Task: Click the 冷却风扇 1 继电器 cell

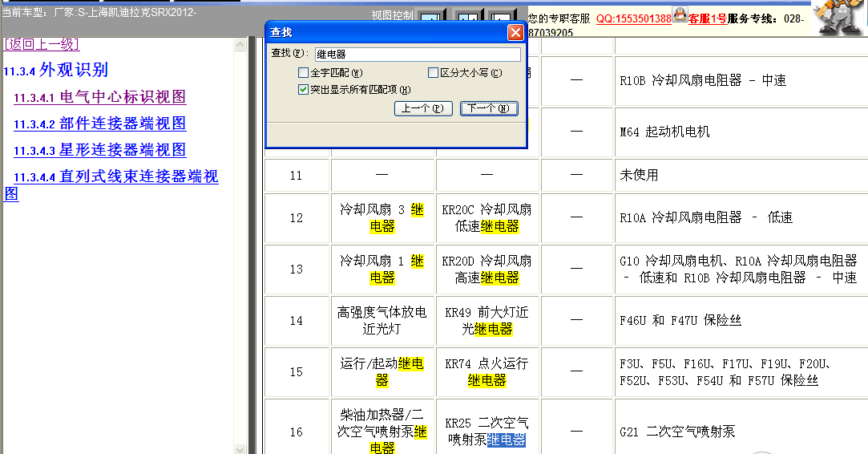Action: (x=382, y=270)
